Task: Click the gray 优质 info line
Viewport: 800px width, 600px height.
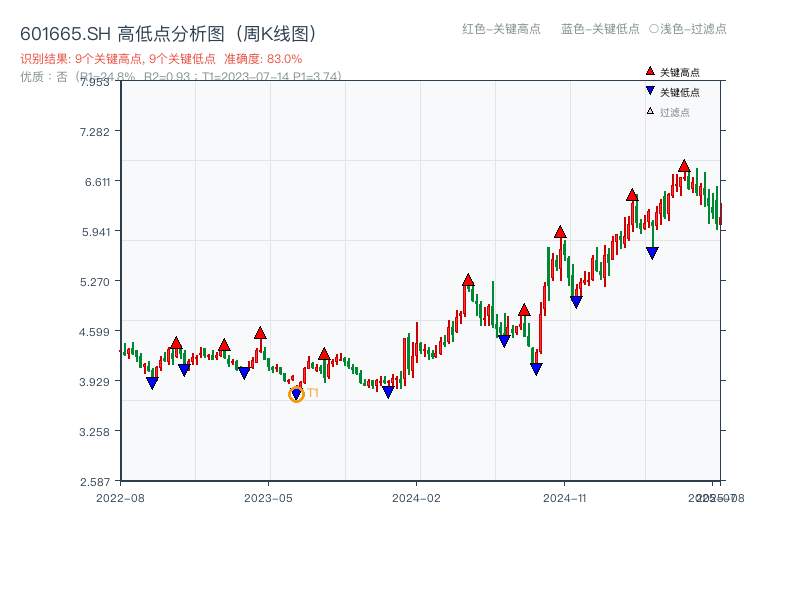Action: tap(181, 77)
